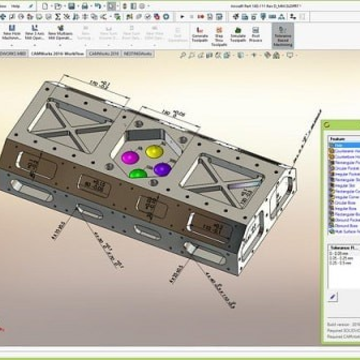
Task: Select Circular Boss in Feature list
Action: [344, 203]
